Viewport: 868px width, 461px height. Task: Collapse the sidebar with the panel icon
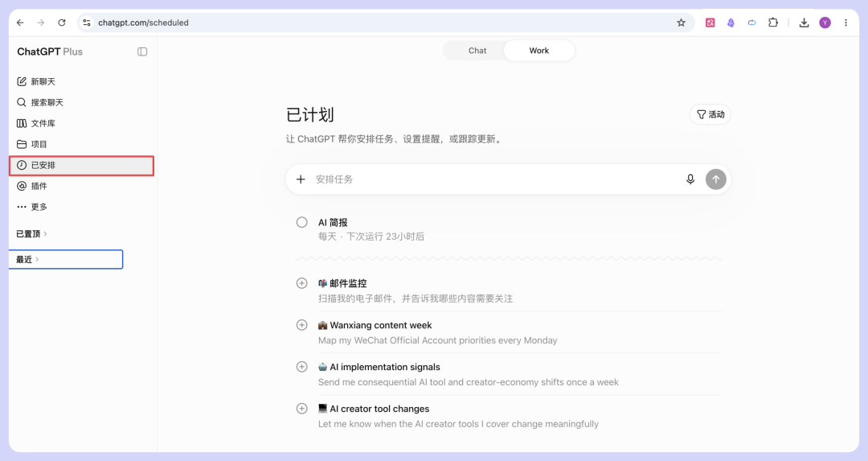(142, 51)
